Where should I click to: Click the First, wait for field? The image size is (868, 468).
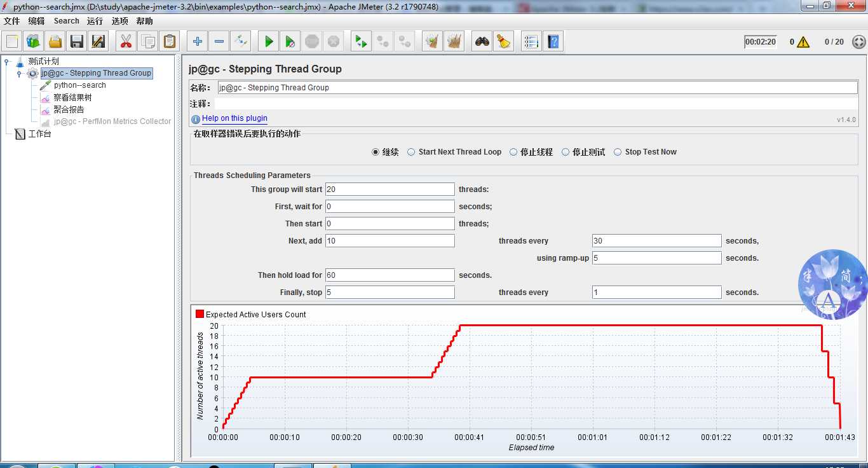pos(390,207)
